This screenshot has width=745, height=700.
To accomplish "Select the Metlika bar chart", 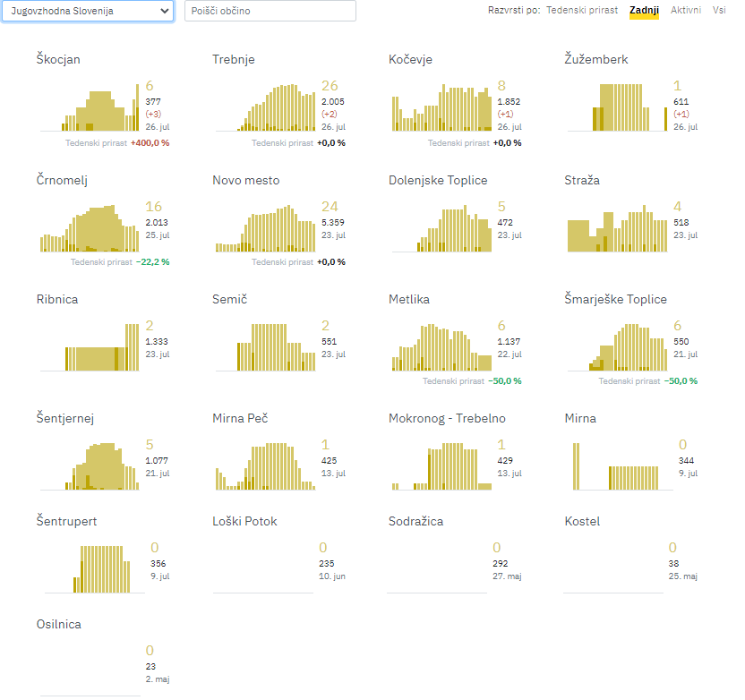I will tap(441, 347).
